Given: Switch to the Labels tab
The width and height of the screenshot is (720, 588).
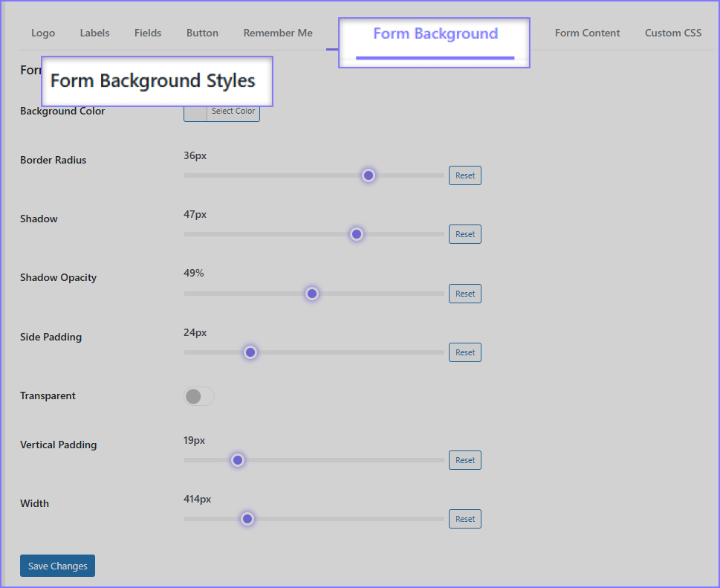Looking at the screenshot, I should click(94, 33).
